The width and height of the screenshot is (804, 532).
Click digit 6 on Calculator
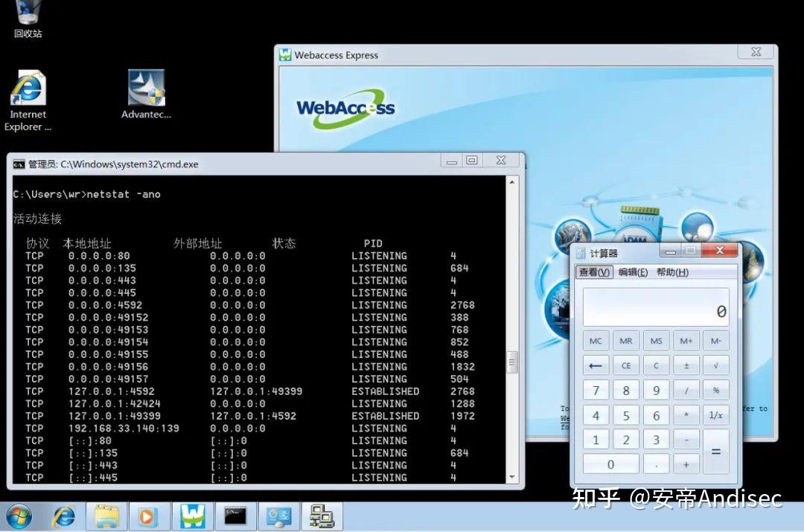(x=657, y=415)
